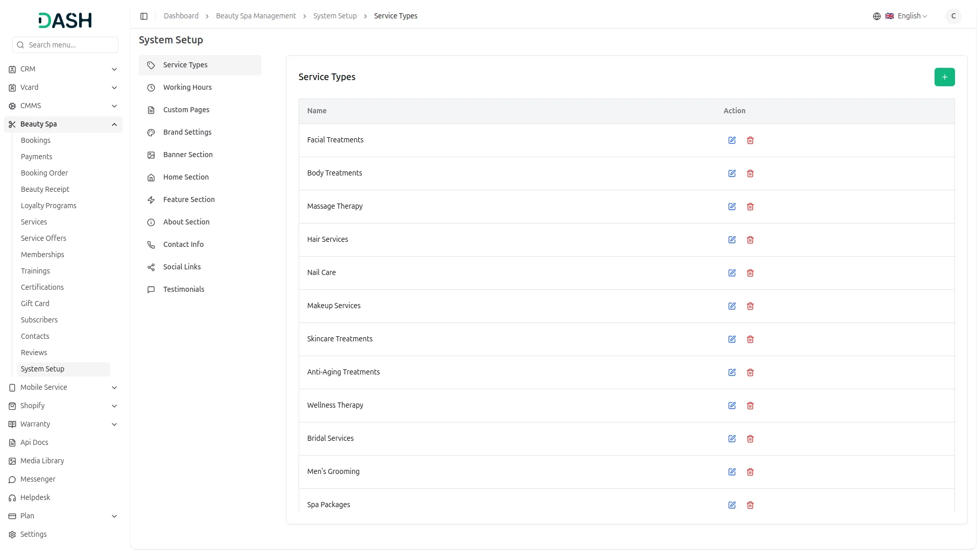Delete the Hair Services row

click(750, 240)
